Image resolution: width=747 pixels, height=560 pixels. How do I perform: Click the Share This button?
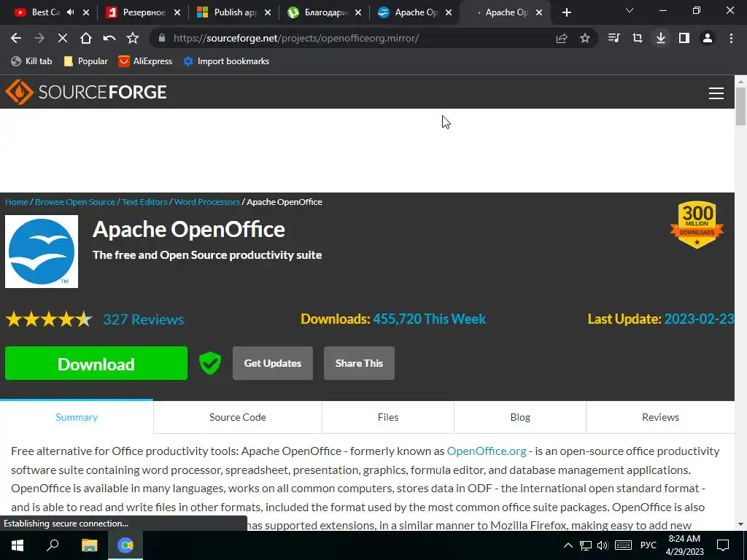(359, 363)
